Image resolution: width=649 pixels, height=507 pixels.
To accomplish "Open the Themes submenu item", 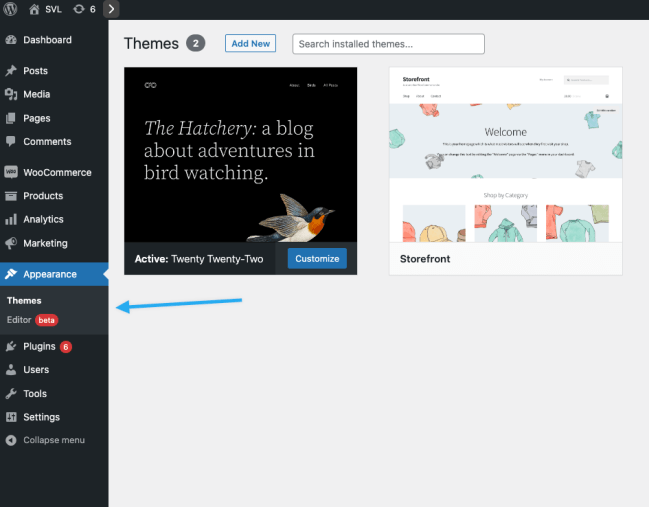I will 24,300.
